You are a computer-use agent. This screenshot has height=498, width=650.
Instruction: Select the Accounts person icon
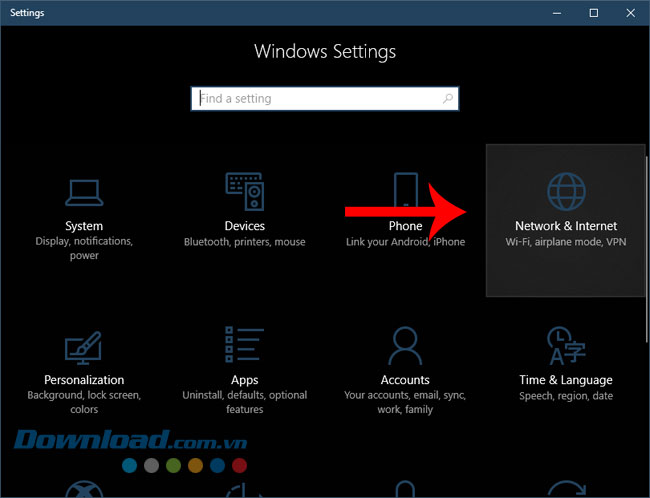click(405, 346)
